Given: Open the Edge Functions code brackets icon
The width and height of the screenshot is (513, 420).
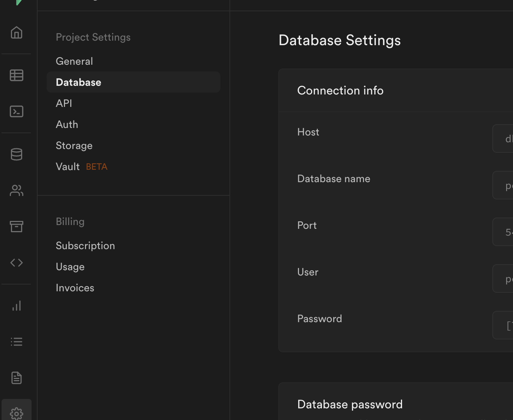Looking at the screenshot, I should [x=16, y=263].
